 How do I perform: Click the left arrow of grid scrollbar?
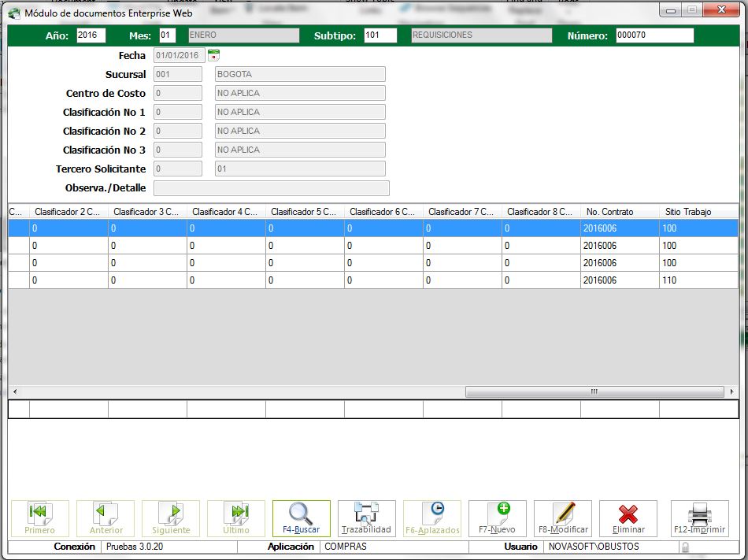click(13, 391)
